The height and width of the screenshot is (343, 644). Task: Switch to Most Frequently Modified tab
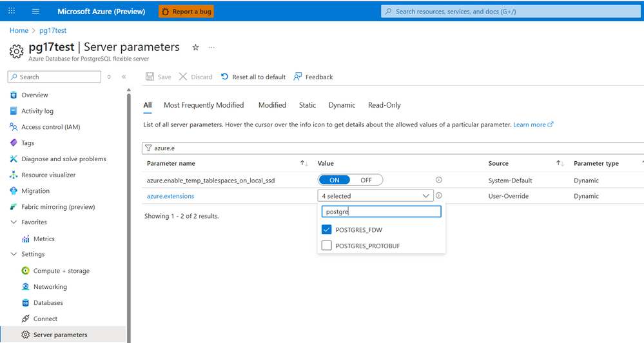pos(204,105)
